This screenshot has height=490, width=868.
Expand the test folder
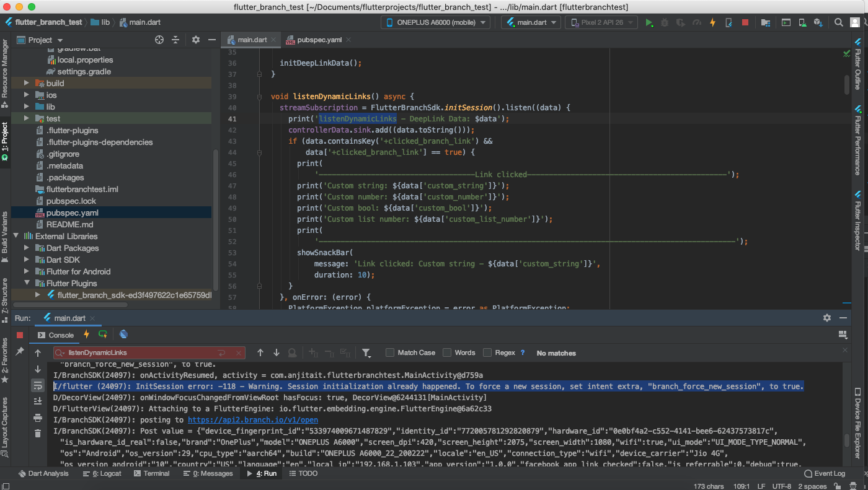pyautogui.click(x=27, y=118)
